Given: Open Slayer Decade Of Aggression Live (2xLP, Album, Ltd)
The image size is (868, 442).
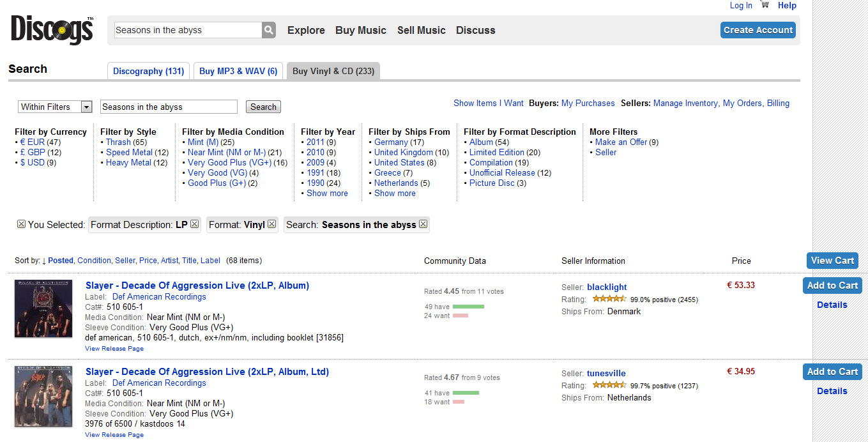Looking at the screenshot, I should [x=207, y=372].
